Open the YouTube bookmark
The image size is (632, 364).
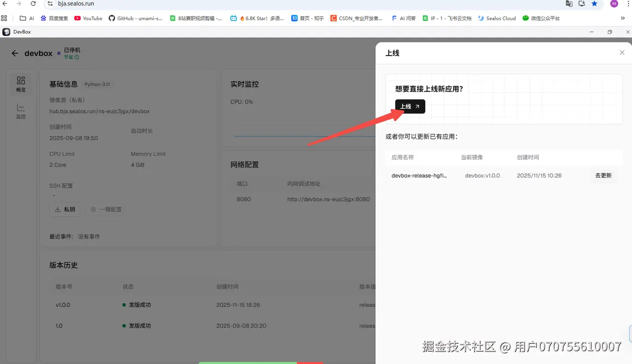(88, 18)
